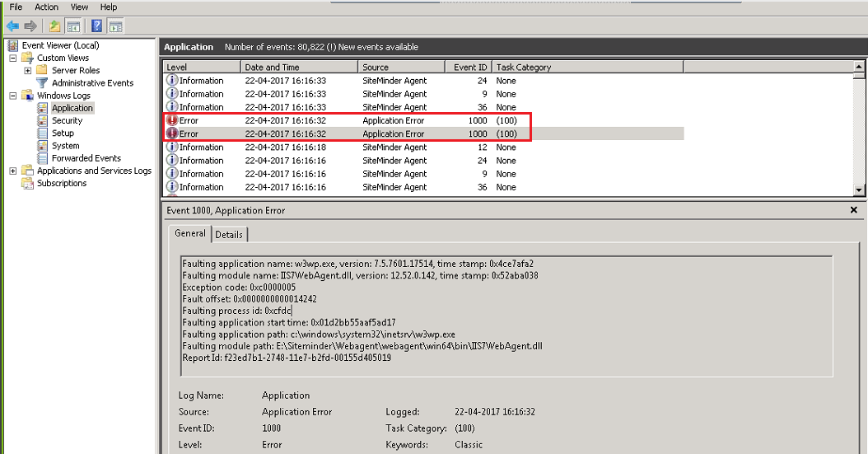Select Security under Windows Logs
The height and width of the screenshot is (454, 868).
pos(67,120)
